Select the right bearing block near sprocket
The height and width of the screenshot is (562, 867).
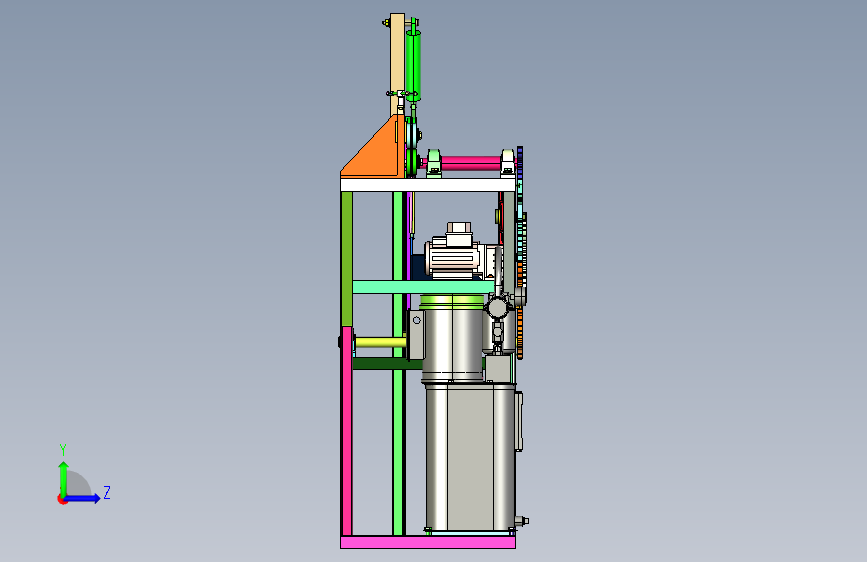point(508,163)
